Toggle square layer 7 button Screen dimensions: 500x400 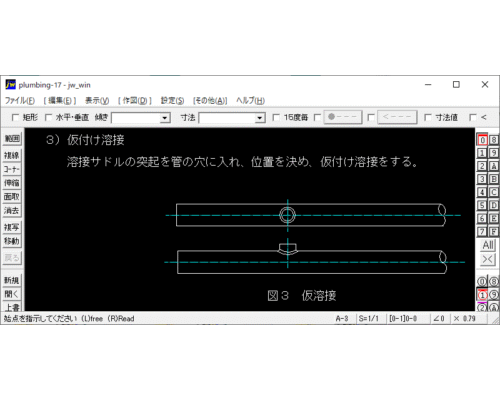pos(482,231)
